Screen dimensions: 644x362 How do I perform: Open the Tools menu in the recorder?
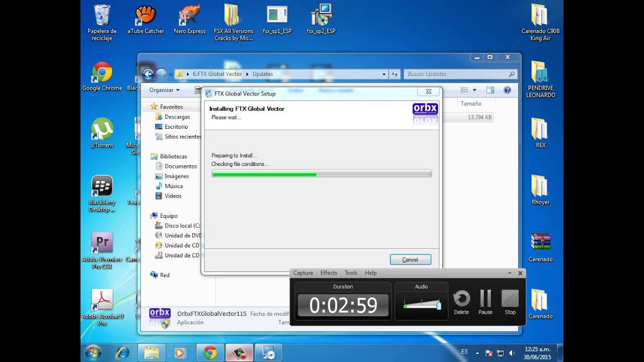pos(351,273)
